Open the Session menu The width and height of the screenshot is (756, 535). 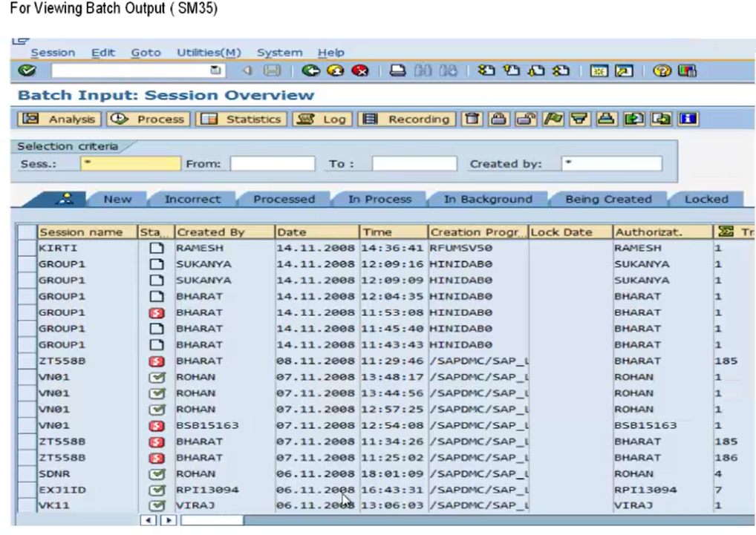[53, 53]
